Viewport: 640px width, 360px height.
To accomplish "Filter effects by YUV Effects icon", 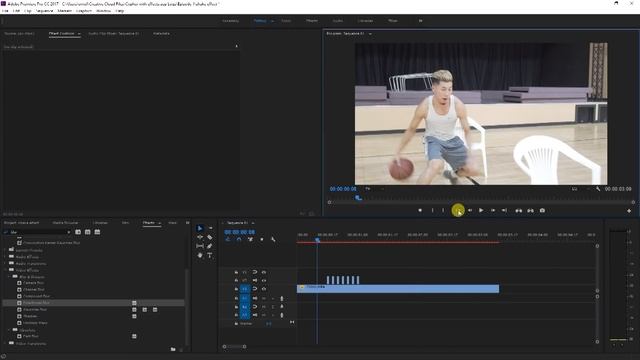I will point(97,232).
